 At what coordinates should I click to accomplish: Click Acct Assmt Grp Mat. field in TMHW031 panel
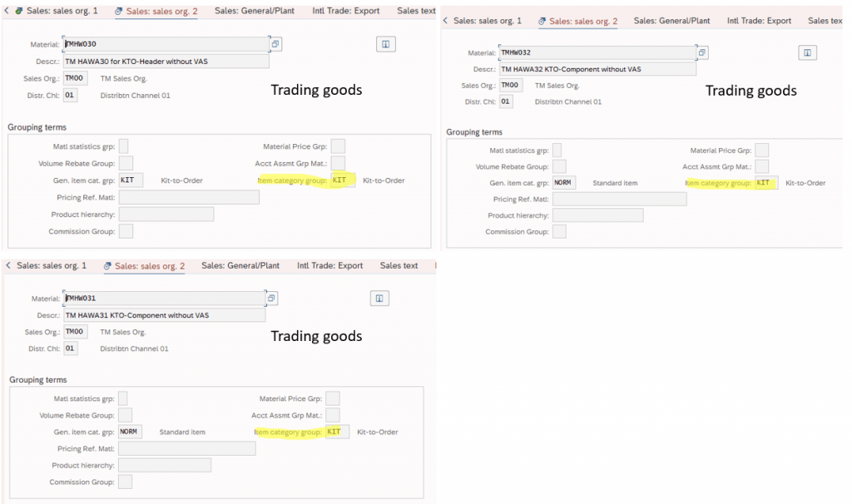coord(333,415)
